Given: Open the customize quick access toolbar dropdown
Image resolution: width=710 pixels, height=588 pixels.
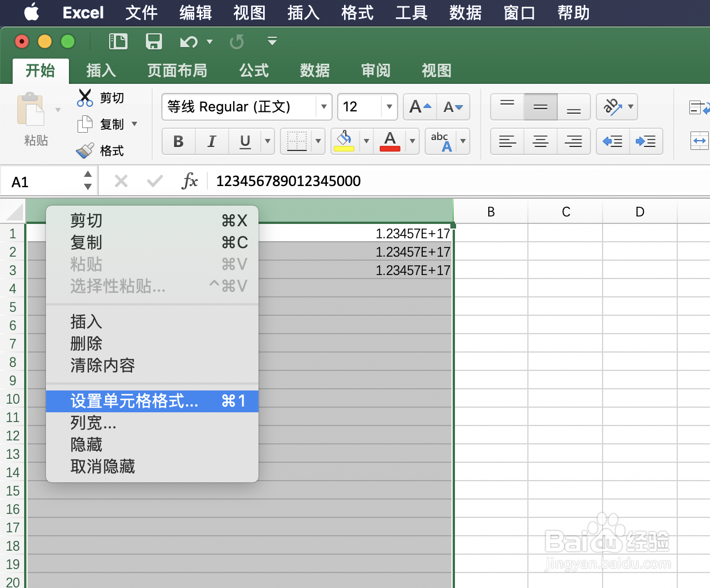Looking at the screenshot, I should (272, 41).
